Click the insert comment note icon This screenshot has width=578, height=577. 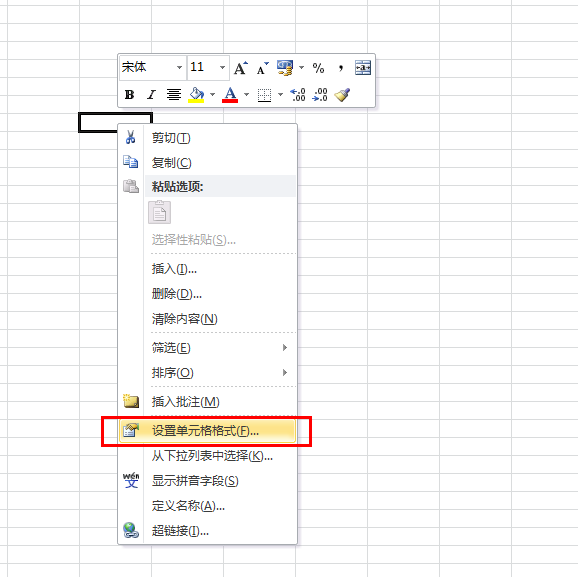[131, 401]
